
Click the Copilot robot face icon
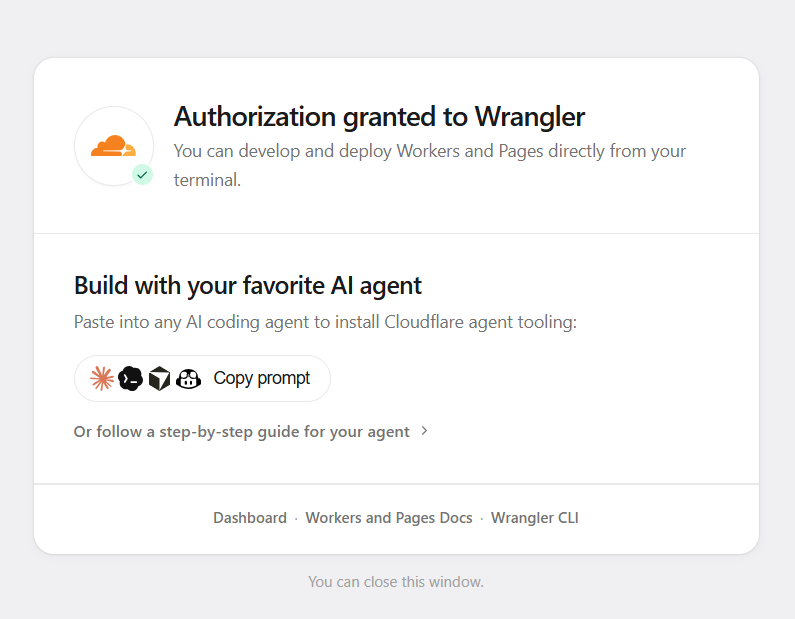coord(188,379)
